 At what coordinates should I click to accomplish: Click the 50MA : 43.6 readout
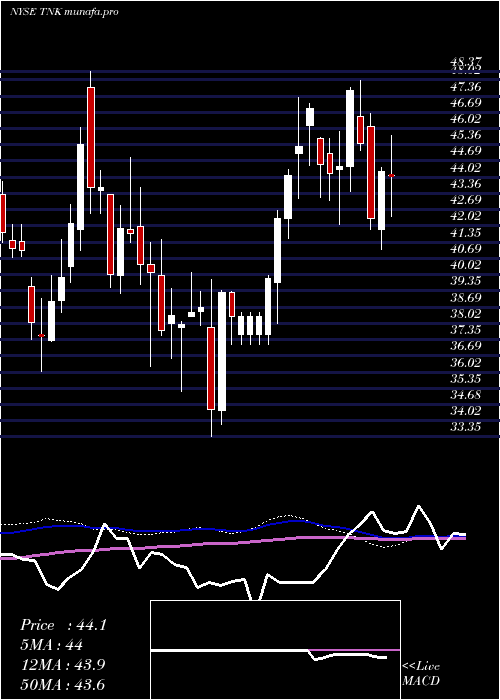coord(62,684)
